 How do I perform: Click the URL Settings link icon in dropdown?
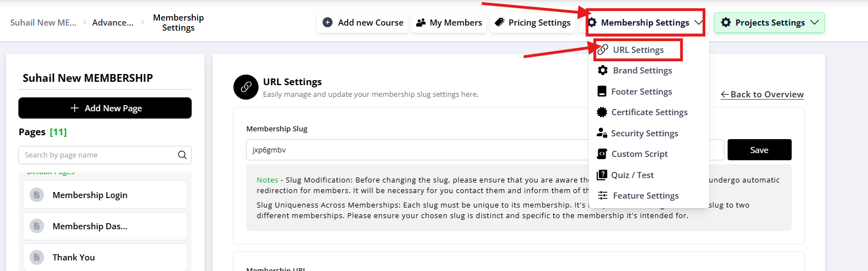coord(602,50)
